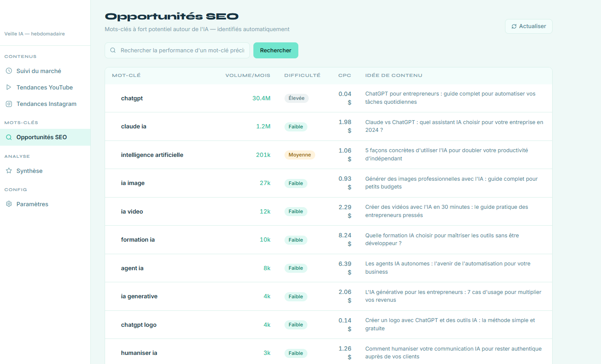Open the Synthèse analysis page

(45, 171)
